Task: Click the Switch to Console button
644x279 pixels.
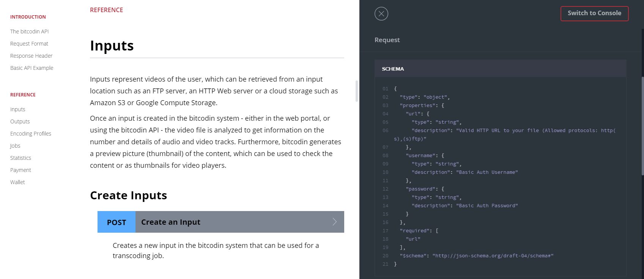Action: pyautogui.click(x=594, y=13)
